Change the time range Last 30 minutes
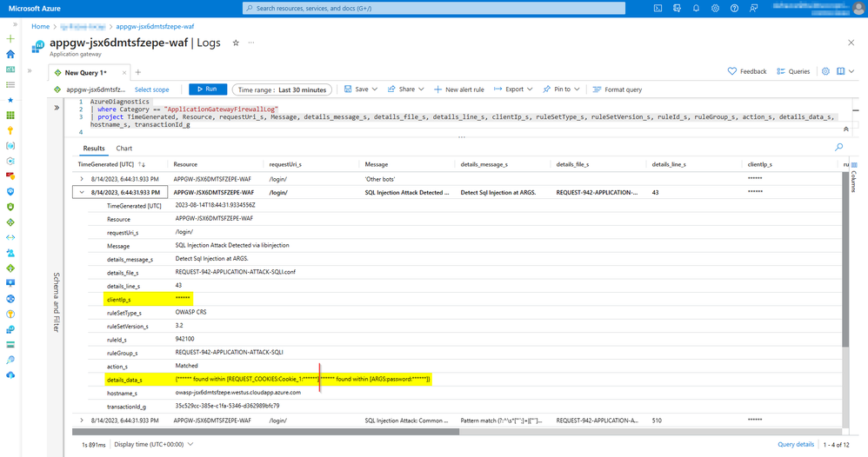868x457 pixels. tap(283, 89)
